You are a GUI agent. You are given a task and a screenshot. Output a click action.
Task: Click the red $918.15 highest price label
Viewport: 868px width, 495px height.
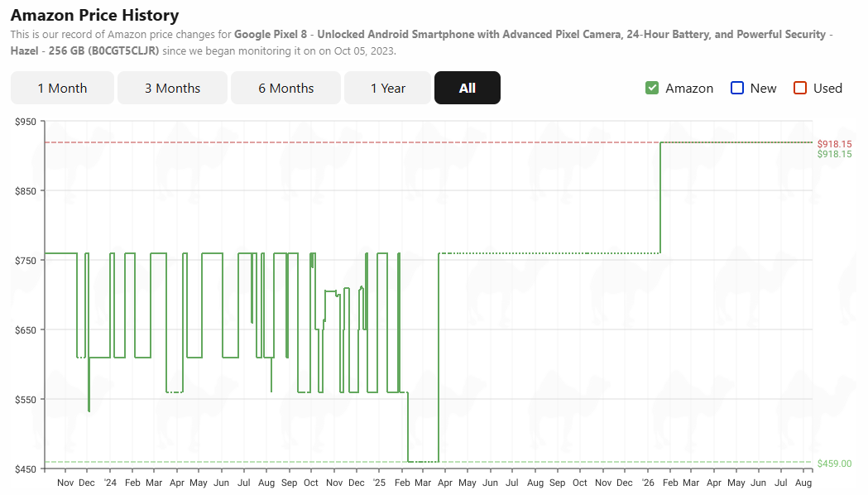(834, 144)
